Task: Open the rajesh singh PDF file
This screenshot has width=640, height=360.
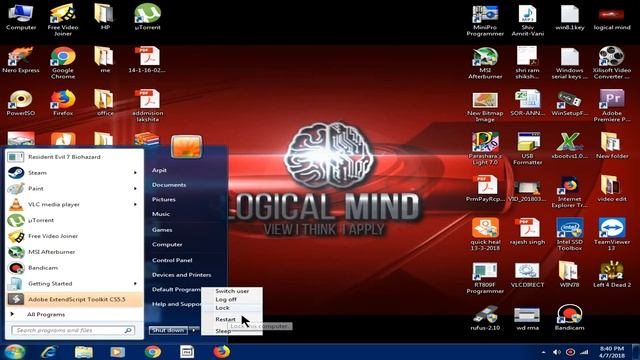Action: click(x=527, y=231)
